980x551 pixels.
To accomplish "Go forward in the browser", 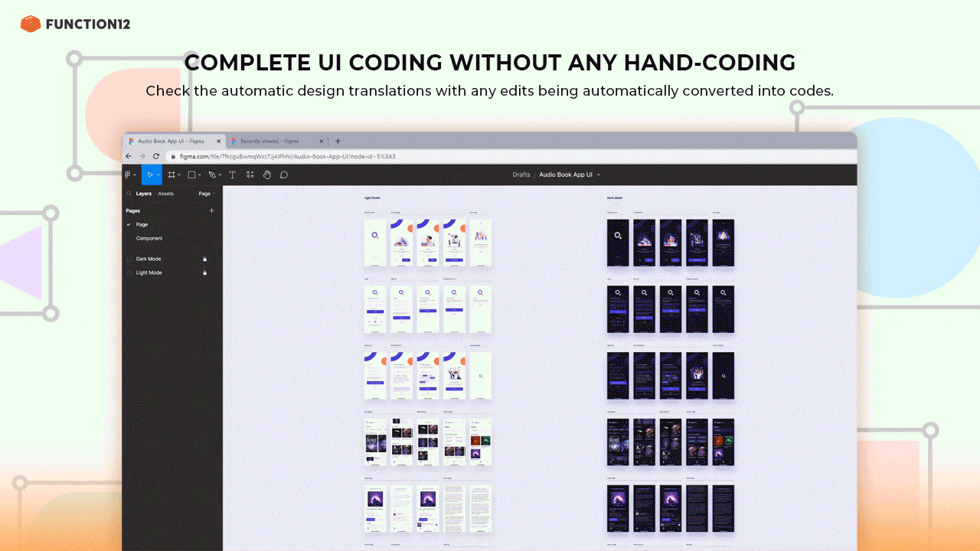I will 142,156.
